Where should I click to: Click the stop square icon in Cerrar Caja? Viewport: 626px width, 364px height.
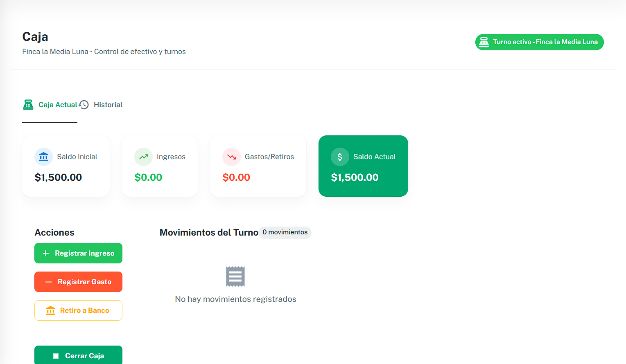point(55,355)
